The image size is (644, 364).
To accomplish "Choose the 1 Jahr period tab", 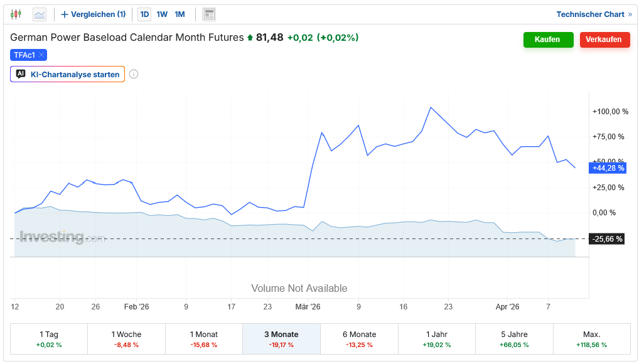I will pos(436,339).
